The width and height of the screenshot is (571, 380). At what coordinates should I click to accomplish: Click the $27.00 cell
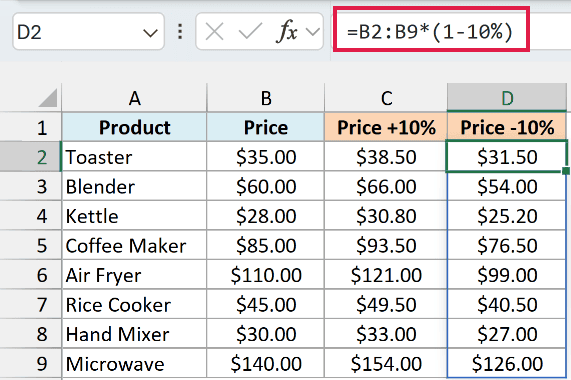[507, 334]
